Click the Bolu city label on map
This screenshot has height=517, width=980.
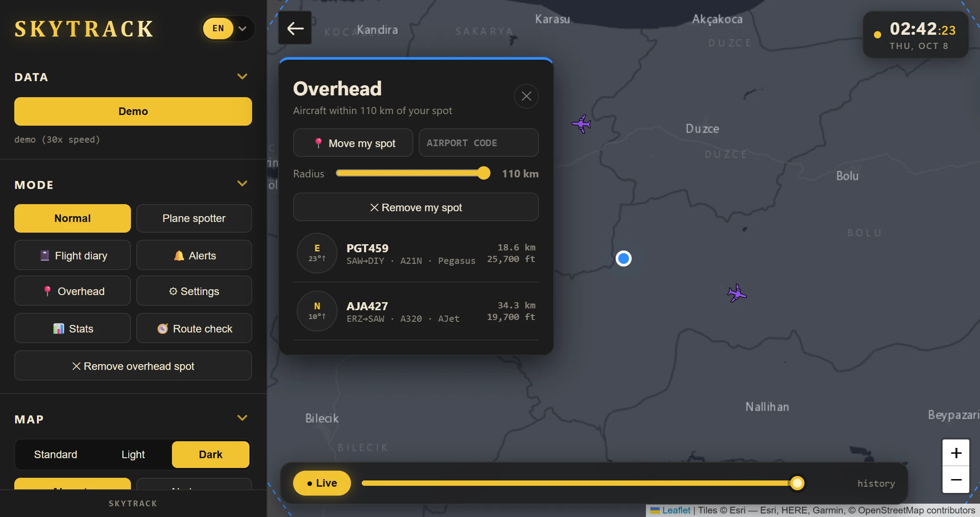[847, 176]
